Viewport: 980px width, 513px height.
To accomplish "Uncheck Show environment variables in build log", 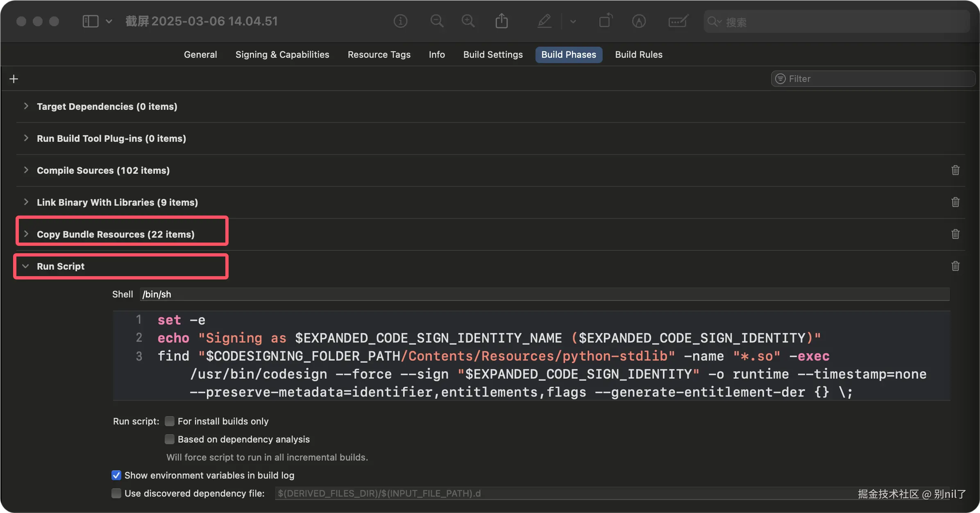I will coord(116,475).
